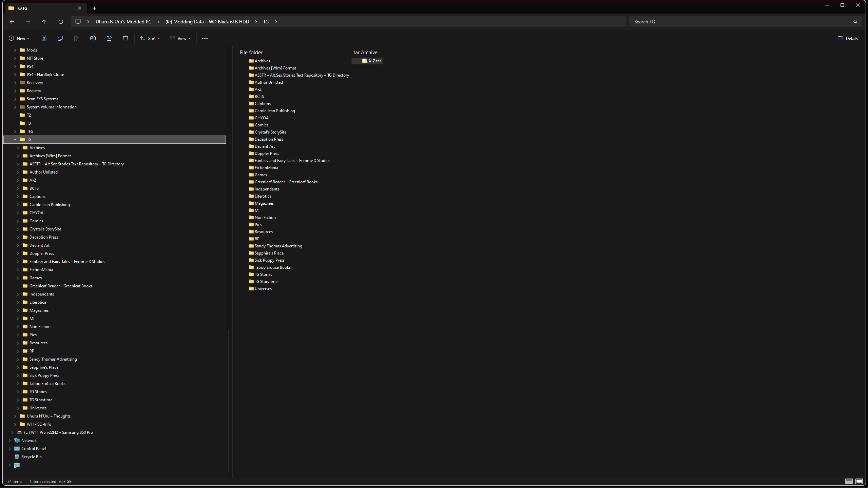Viewport: 868px width, 488px height.
Task: Click Uhuru N'Uru's Modded PC breadcrumb
Action: point(123,22)
